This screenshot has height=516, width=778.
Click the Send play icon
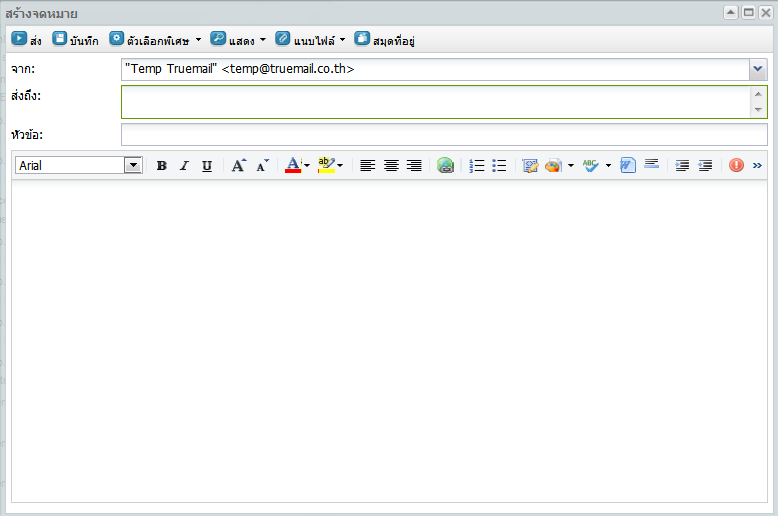pos(19,39)
